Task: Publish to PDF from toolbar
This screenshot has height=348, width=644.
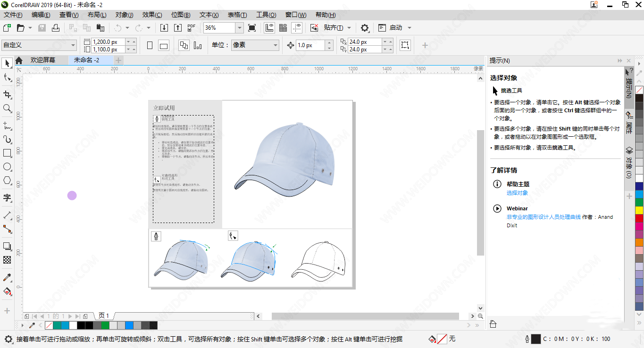Action: pyautogui.click(x=191, y=28)
